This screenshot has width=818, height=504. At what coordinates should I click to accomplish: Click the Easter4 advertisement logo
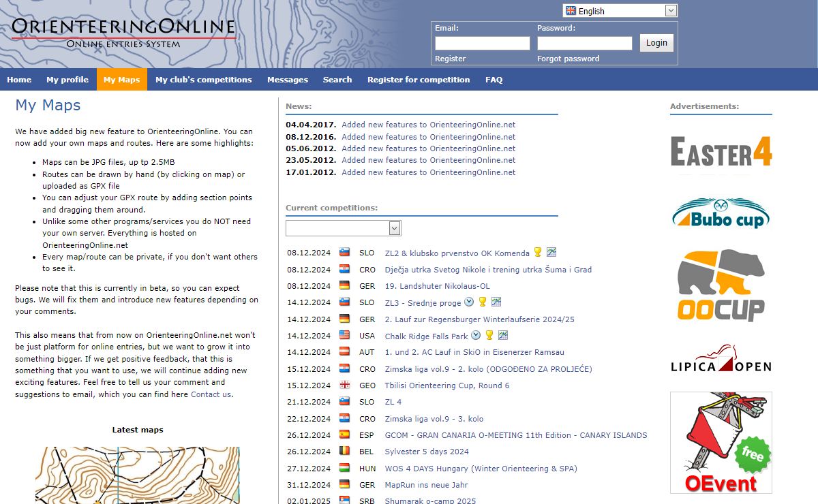point(721,151)
